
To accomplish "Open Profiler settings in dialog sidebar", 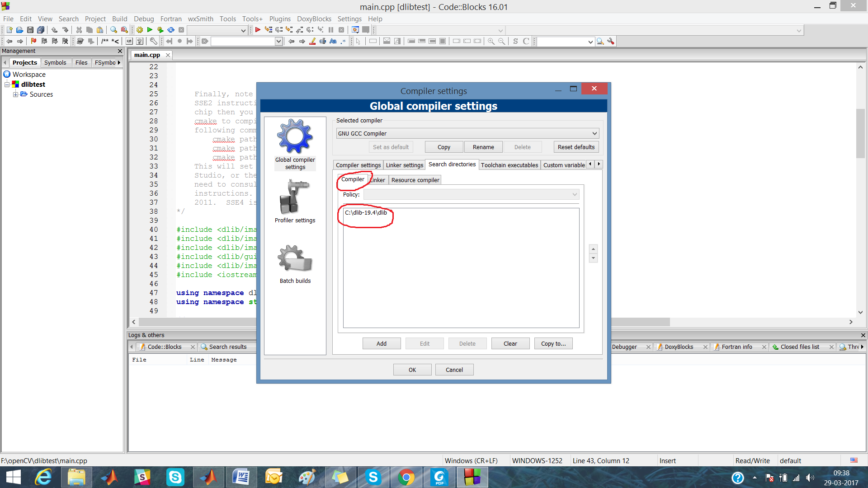I will [295, 201].
